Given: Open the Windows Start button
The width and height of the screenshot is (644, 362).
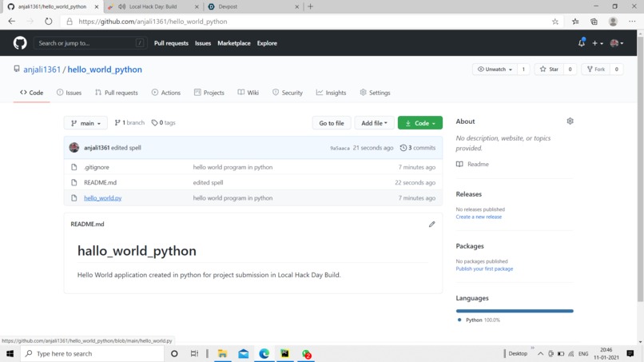Looking at the screenshot, I should [10, 353].
